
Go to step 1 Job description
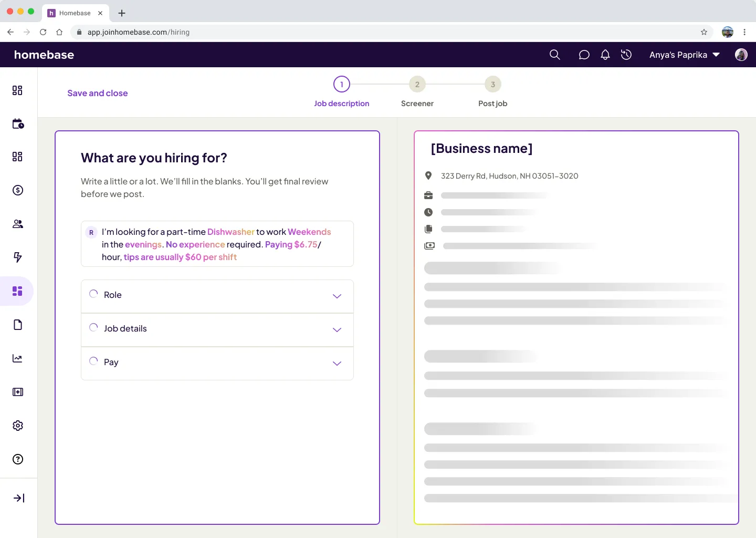(x=342, y=92)
